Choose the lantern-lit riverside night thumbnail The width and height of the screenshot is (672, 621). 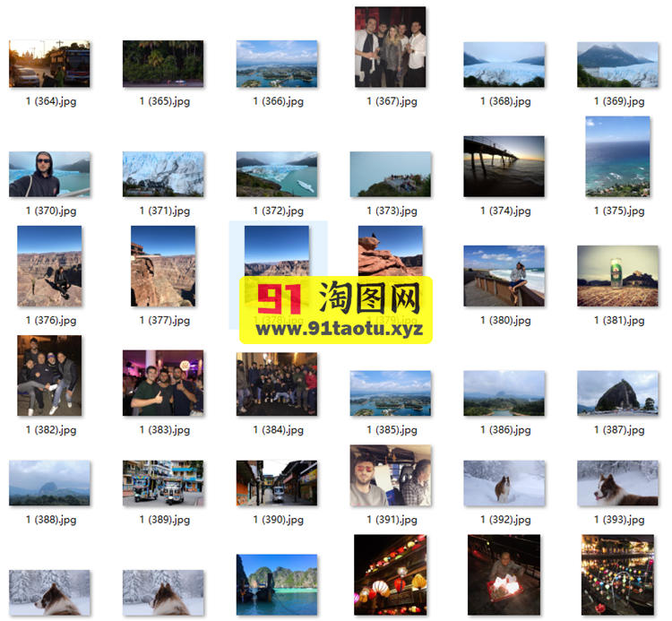coord(617,574)
